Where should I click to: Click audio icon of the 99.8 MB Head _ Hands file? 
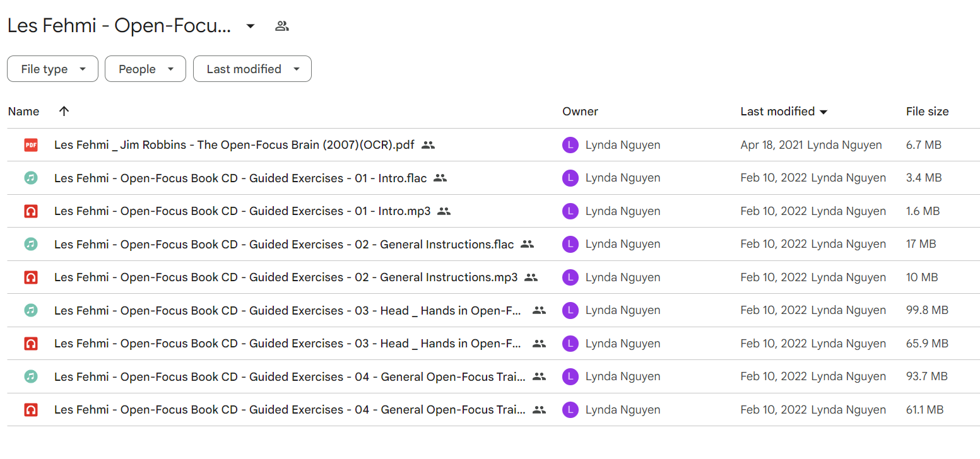point(31,310)
